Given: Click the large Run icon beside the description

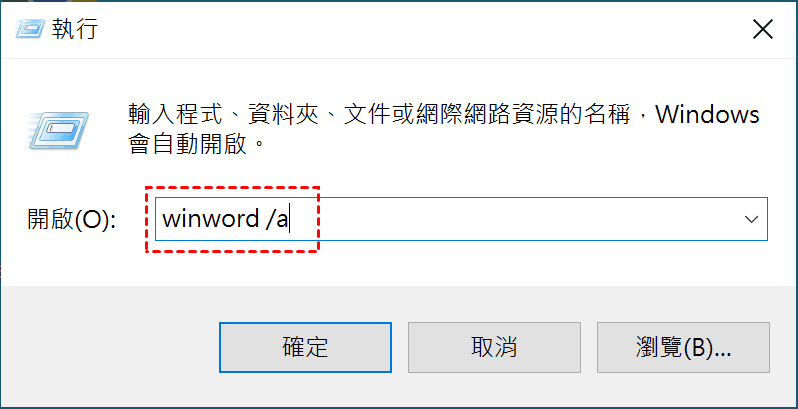Looking at the screenshot, I should tap(56, 130).
